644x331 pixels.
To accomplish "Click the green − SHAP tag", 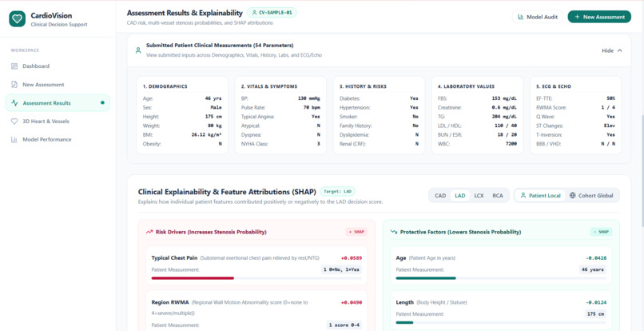I will [x=602, y=232].
